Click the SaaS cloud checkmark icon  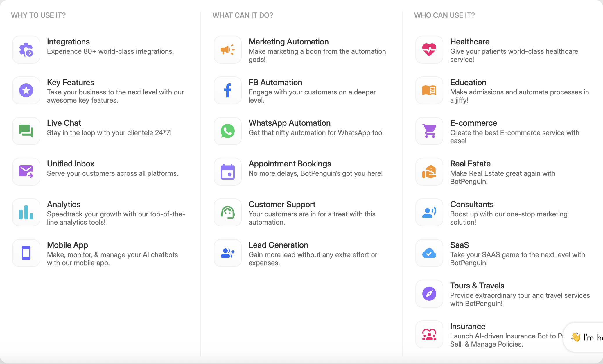(x=429, y=253)
